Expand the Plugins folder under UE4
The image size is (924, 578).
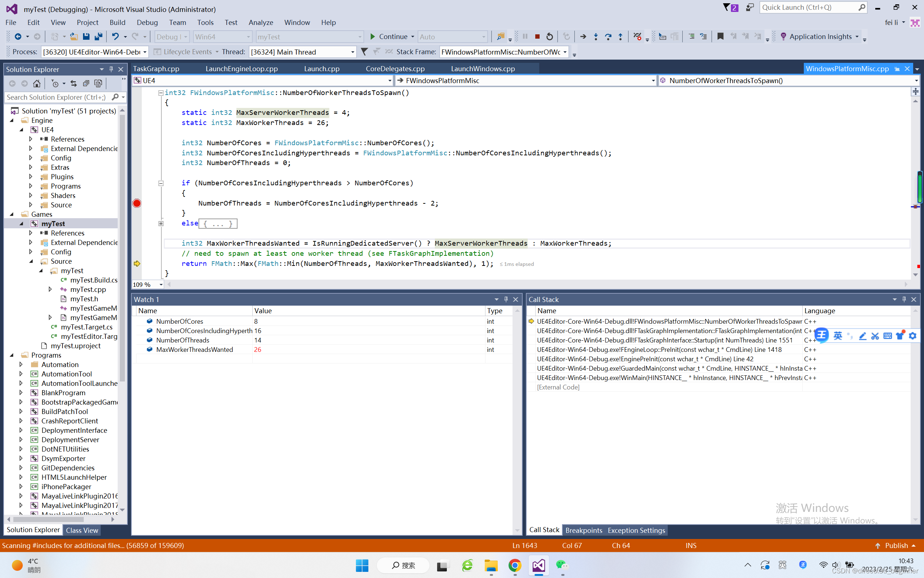pyautogui.click(x=31, y=177)
